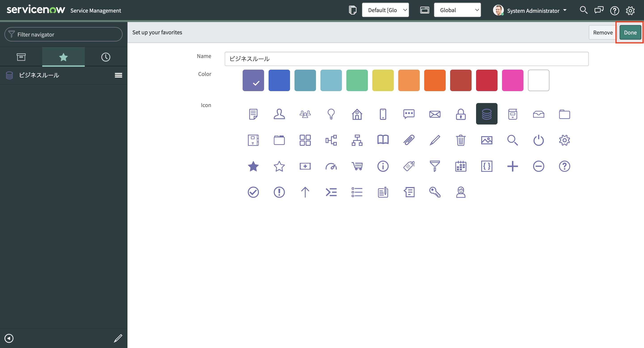Viewport: 644px width, 348px height.
Task: Open the Global application scope dropdown
Action: (x=457, y=10)
